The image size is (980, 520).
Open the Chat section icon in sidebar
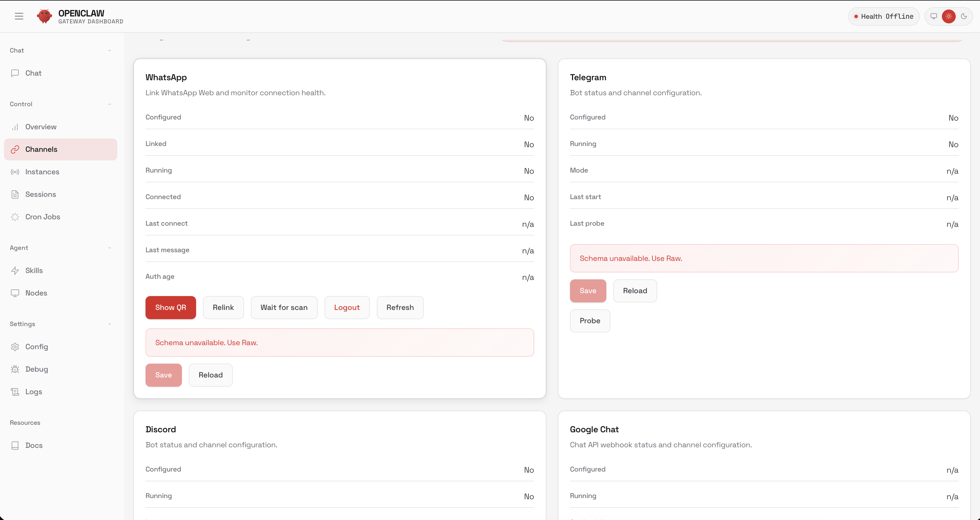click(x=15, y=73)
